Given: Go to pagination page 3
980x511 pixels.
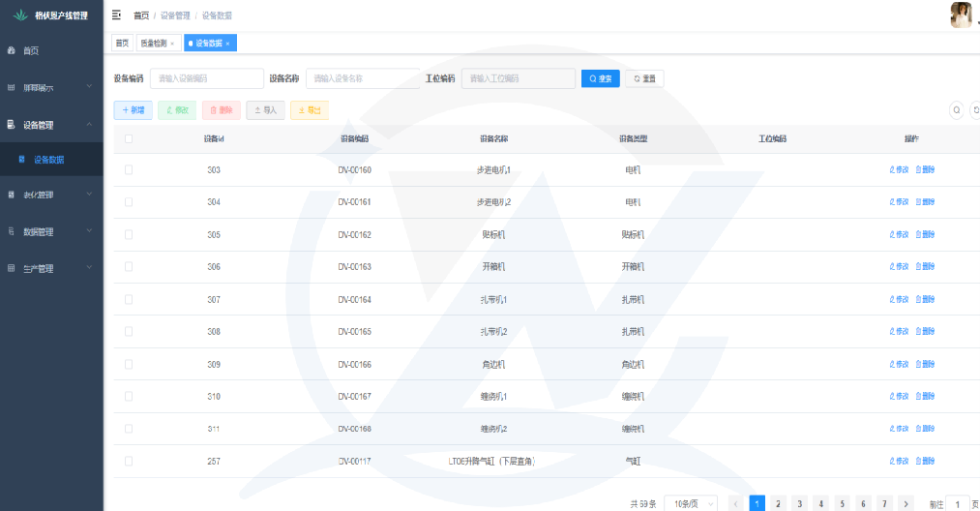Looking at the screenshot, I should tap(799, 503).
